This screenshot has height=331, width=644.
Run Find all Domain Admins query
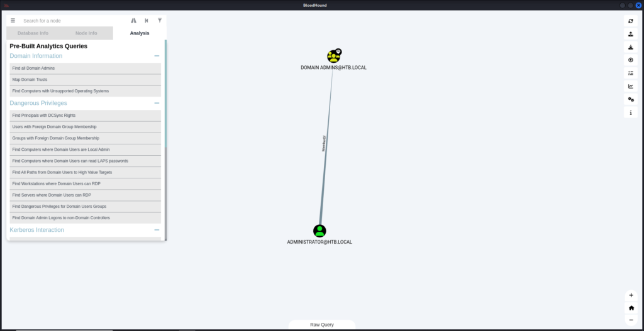pos(86,68)
